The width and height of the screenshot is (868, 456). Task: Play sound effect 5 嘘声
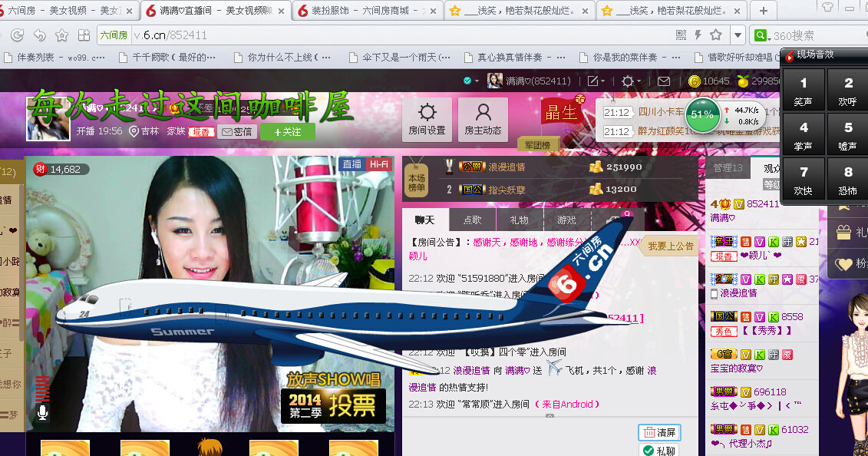click(847, 135)
